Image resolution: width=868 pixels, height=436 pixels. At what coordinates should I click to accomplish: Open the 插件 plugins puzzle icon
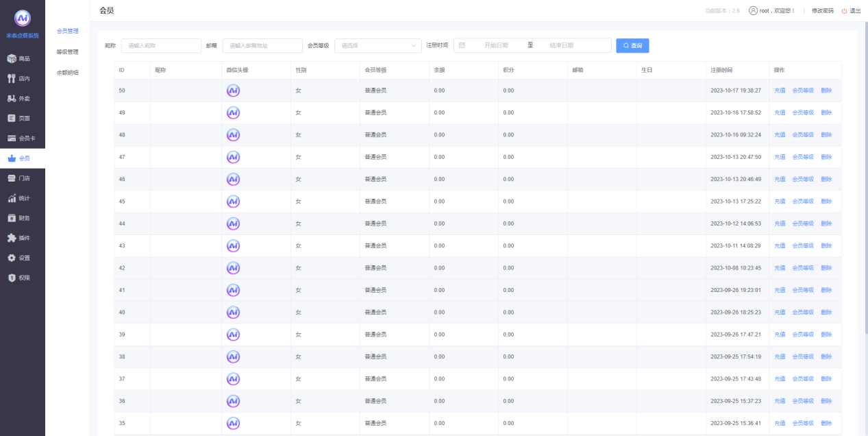coord(12,238)
